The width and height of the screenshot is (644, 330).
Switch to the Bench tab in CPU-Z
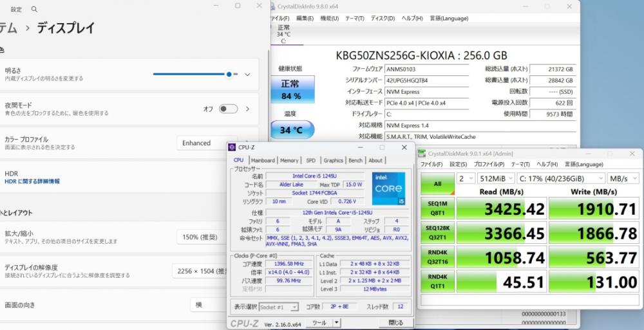[x=355, y=160]
